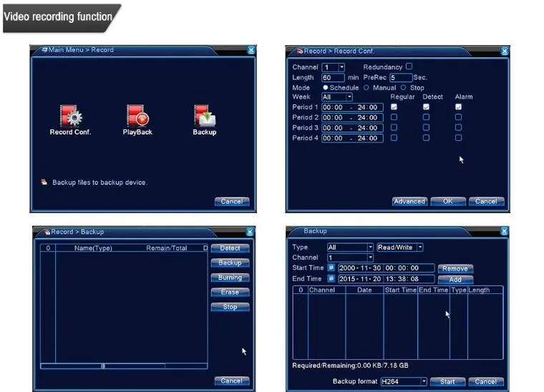Open the Backup format H264 dropdown

tap(404, 381)
